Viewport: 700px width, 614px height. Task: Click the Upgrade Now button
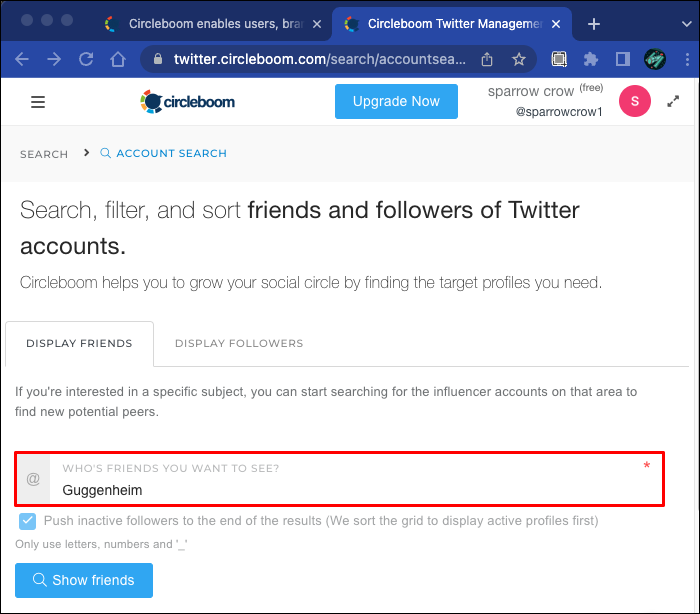coord(396,101)
